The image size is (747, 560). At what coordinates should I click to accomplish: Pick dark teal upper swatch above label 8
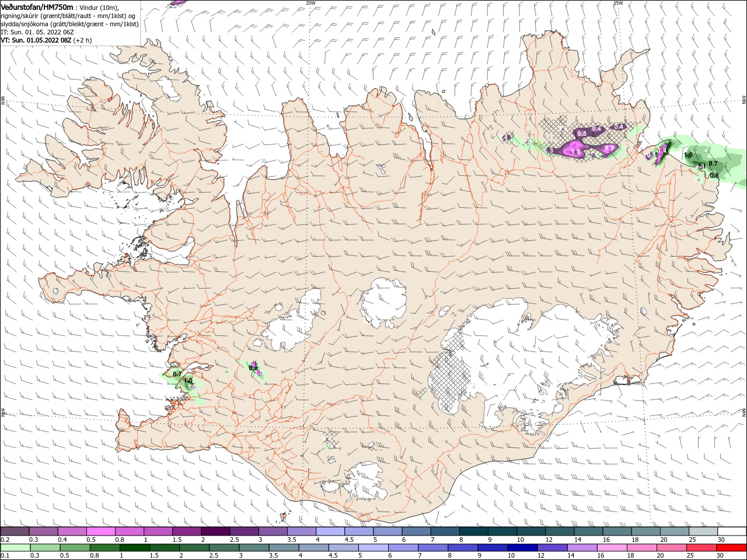point(474,531)
